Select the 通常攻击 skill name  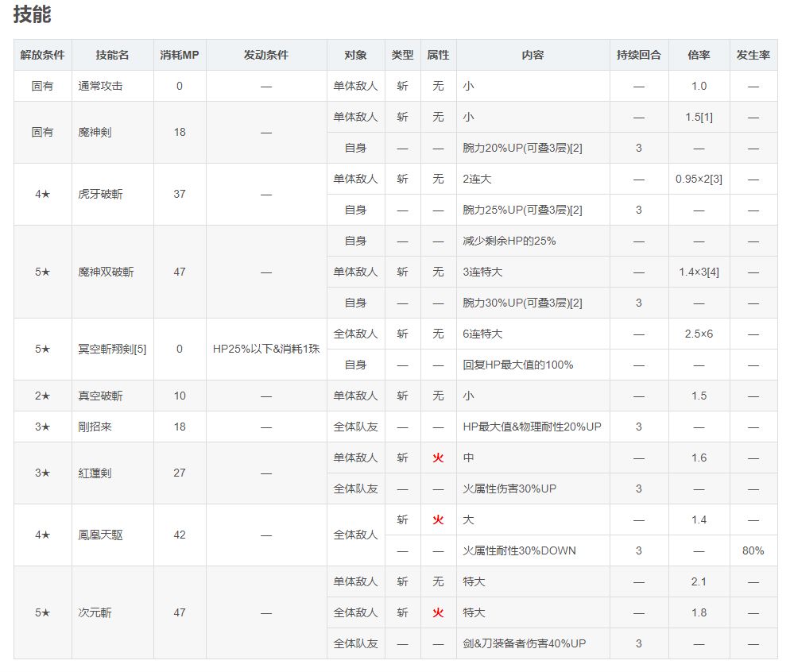pos(100,86)
